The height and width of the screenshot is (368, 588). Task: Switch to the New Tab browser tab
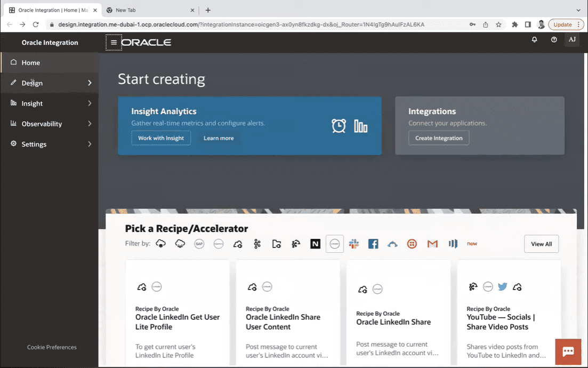click(x=150, y=10)
